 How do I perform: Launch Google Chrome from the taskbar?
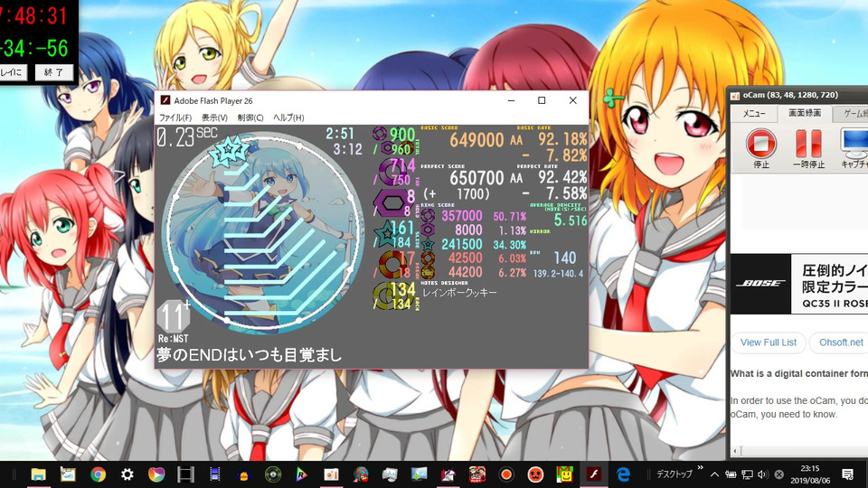click(x=98, y=474)
